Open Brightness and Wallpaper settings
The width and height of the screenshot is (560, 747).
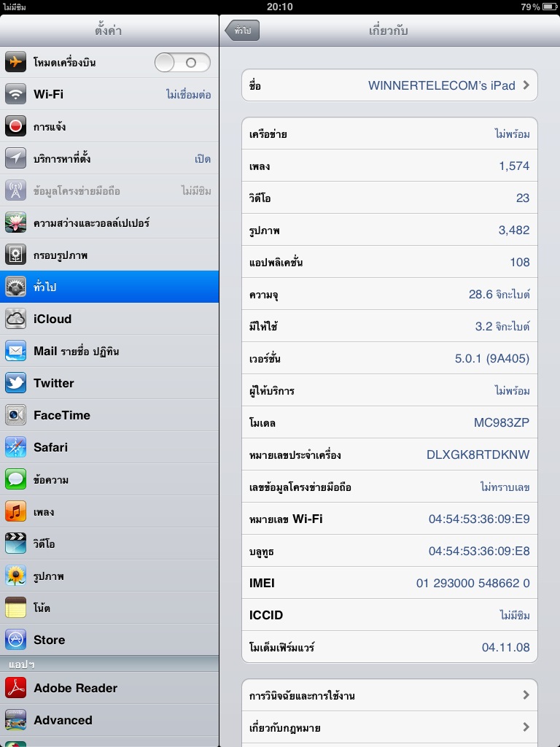[109, 222]
